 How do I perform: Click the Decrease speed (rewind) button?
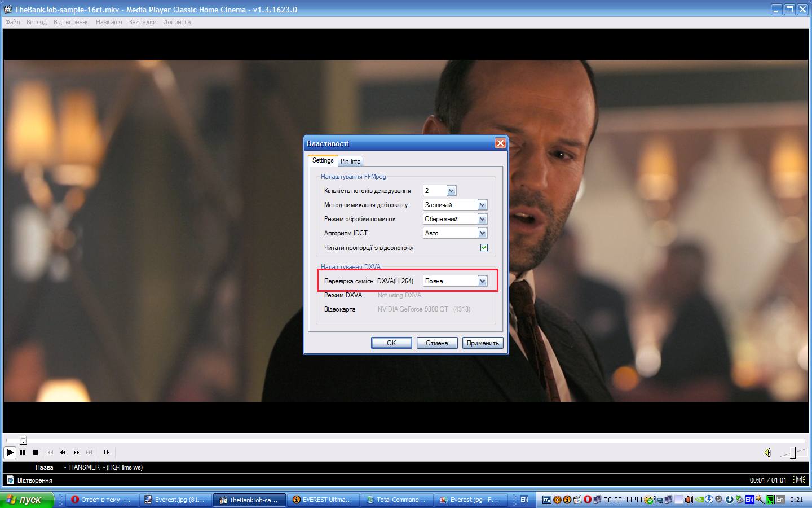pos(63,452)
